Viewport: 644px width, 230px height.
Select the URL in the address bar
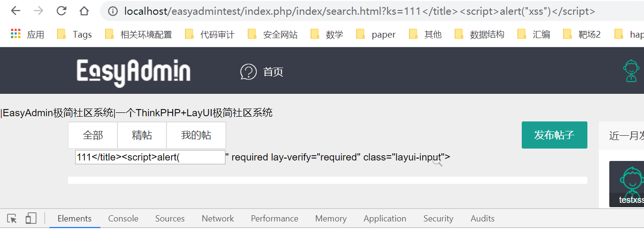pyautogui.click(x=360, y=11)
